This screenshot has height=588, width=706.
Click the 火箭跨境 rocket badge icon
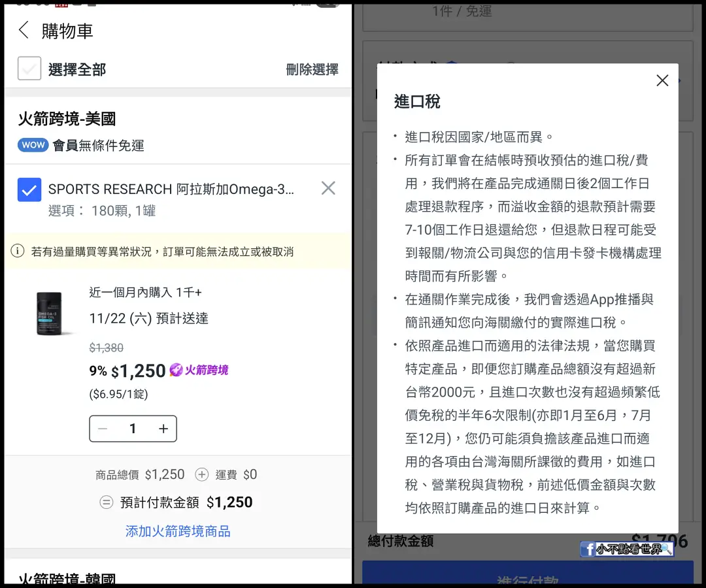[x=176, y=370]
